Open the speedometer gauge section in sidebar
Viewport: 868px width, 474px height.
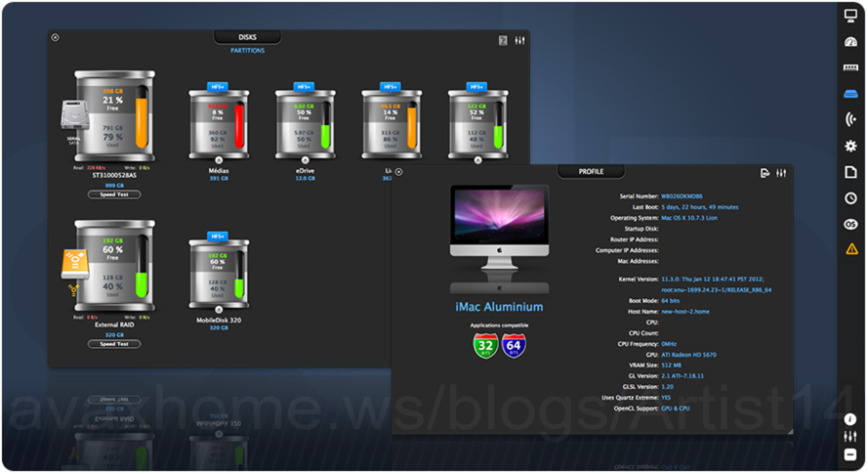point(850,42)
